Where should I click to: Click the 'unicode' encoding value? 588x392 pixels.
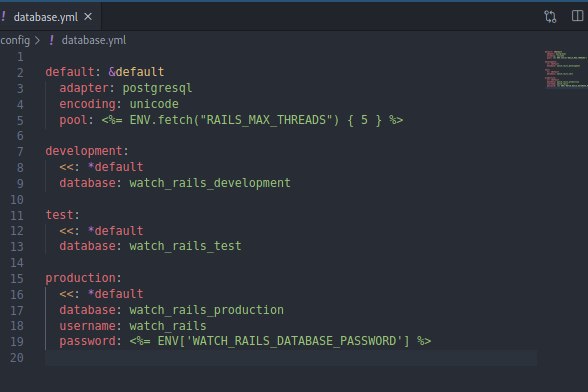[x=154, y=104]
